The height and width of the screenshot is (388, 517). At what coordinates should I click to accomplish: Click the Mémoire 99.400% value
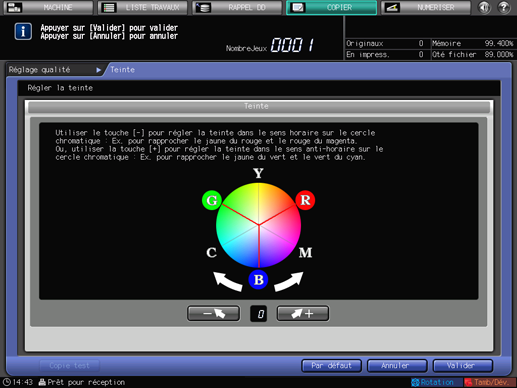pos(499,43)
